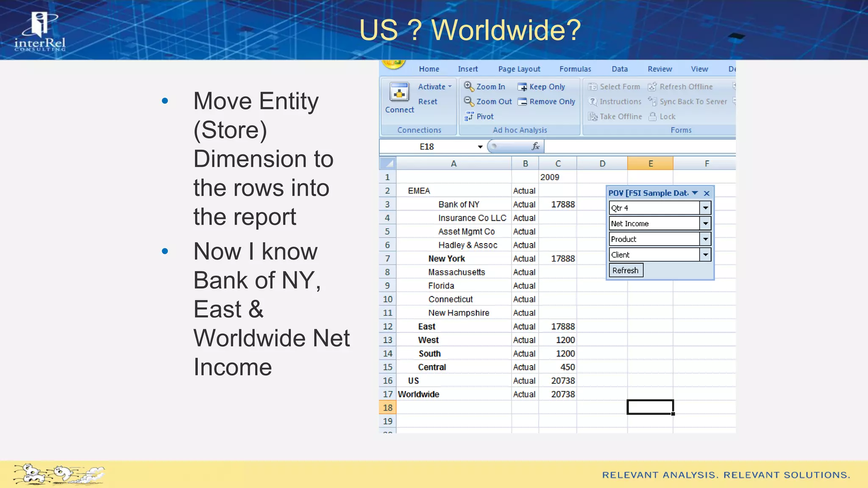Click the Reset button

click(428, 102)
